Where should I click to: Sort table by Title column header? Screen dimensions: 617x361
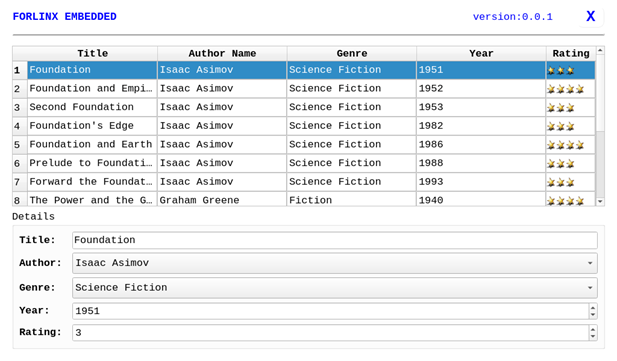click(x=92, y=53)
